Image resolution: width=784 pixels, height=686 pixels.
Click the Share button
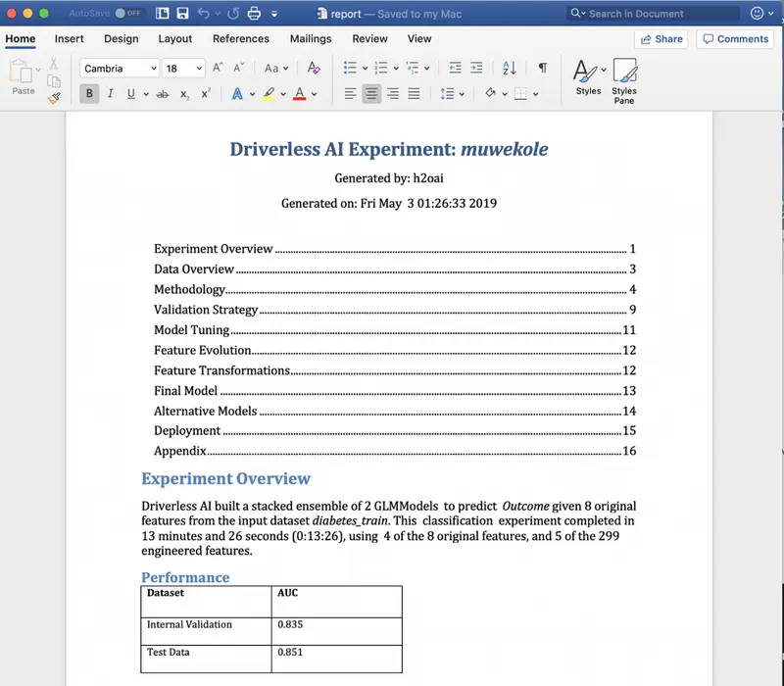[x=661, y=39]
